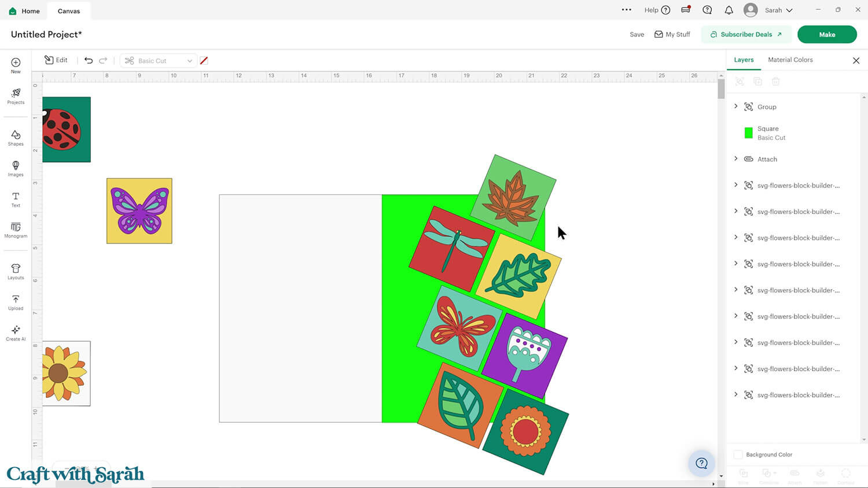Screen dimensions: 868x488
Task: Open the notifications bell
Action: 729,10
